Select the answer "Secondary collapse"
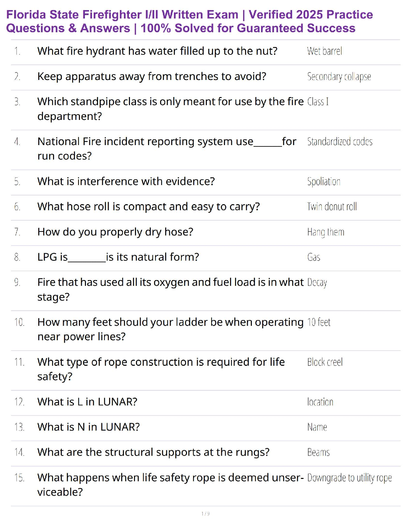The width and height of the screenshot is (411, 532). click(339, 77)
